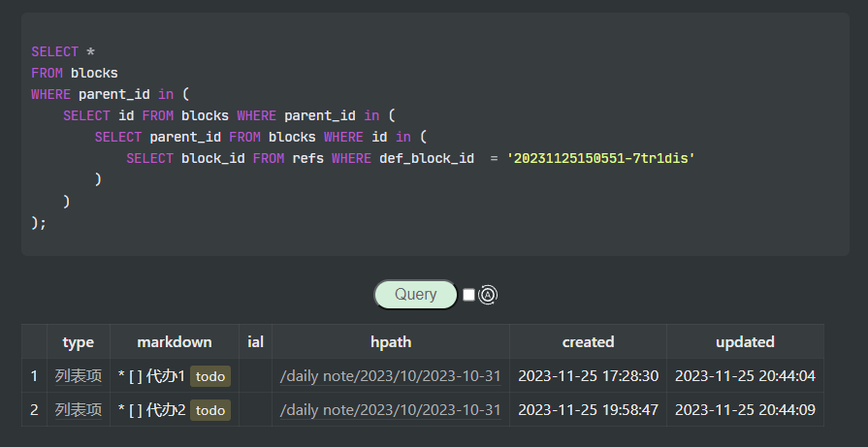Select the 代办1 markdown cell text
Screen dimensions: 868x447
click(152, 376)
